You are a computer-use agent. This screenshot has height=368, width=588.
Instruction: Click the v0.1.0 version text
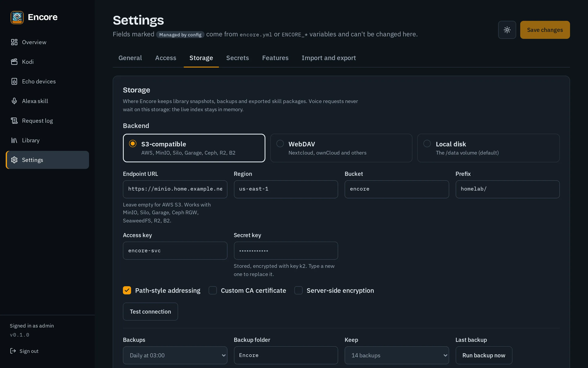click(x=19, y=335)
